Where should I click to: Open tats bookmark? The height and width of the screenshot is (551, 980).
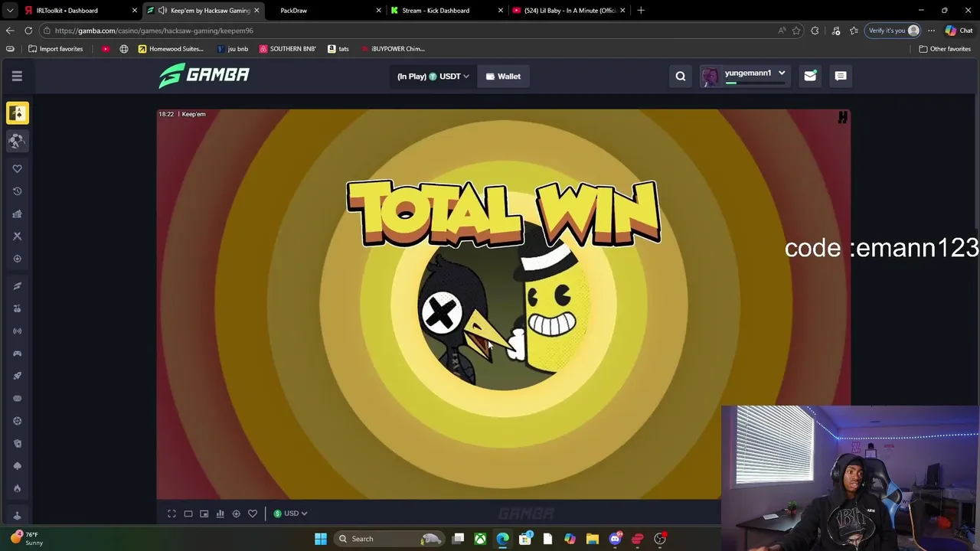click(x=338, y=49)
